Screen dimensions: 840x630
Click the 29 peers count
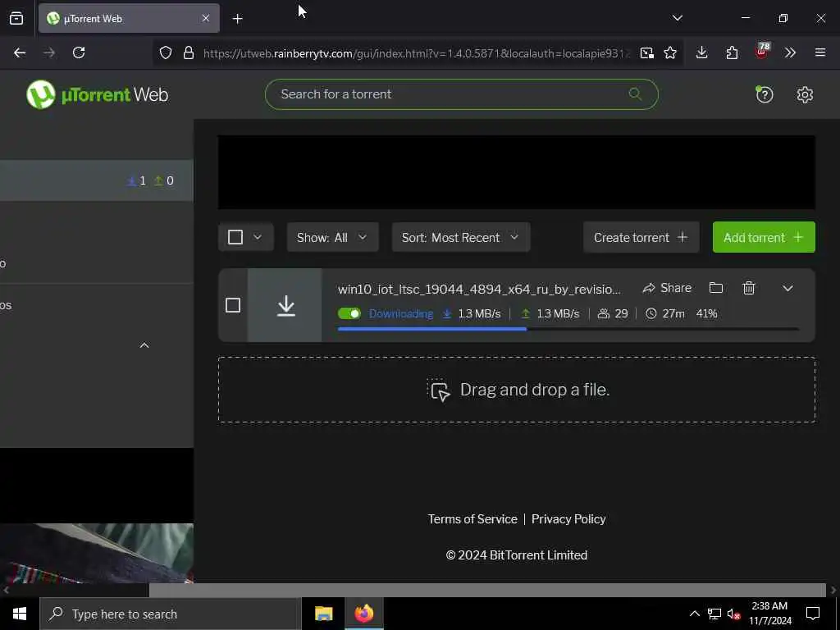(622, 314)
